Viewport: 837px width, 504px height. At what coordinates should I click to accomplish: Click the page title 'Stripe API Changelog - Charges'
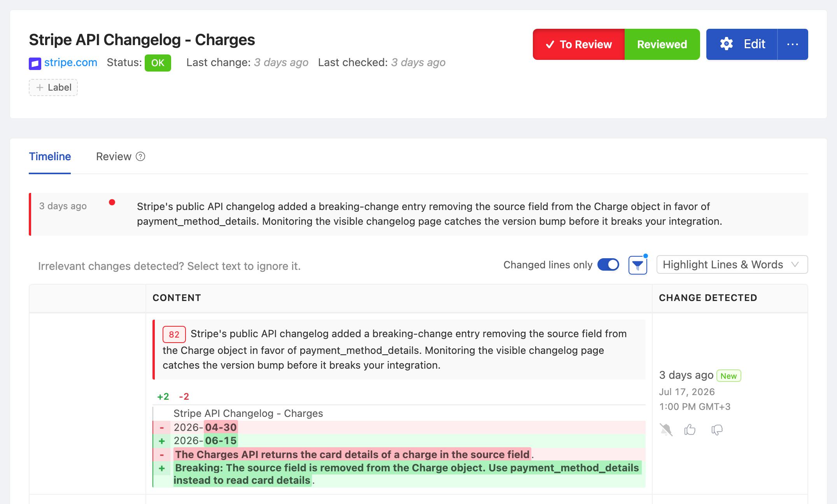pos(142,40)
